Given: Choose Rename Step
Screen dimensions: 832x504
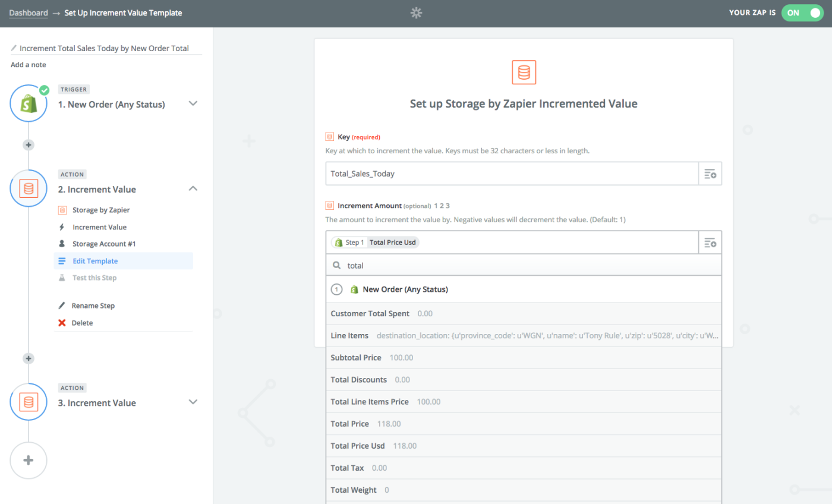Looking at the screenshot, I should [93, 305].
